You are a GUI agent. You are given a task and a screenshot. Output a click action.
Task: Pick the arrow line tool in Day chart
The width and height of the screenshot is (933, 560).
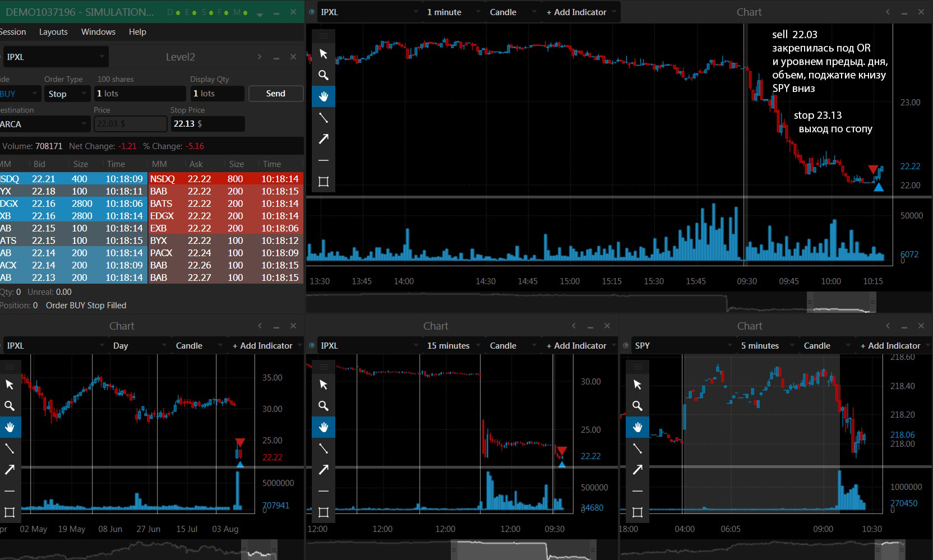[10, 470]
